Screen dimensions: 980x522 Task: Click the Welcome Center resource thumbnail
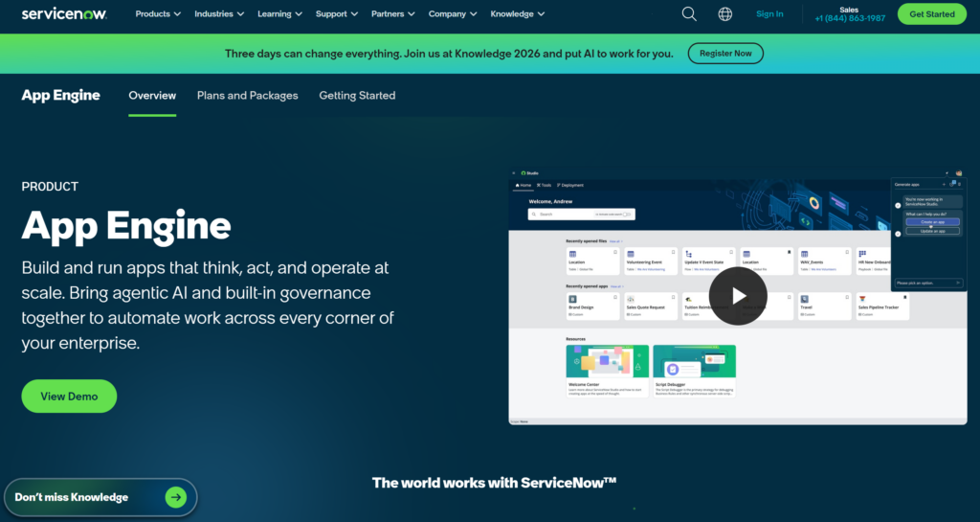[608, 362]
